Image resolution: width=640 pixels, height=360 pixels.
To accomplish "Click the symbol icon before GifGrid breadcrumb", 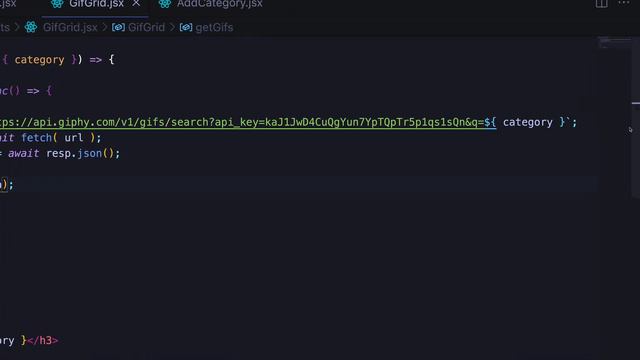I will (x=118, y=27).
